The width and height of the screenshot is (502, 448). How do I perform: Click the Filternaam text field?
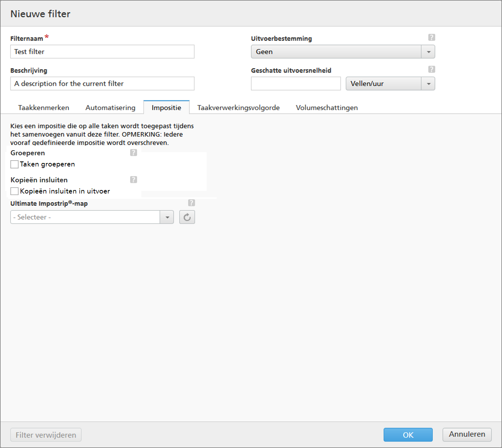102,52
